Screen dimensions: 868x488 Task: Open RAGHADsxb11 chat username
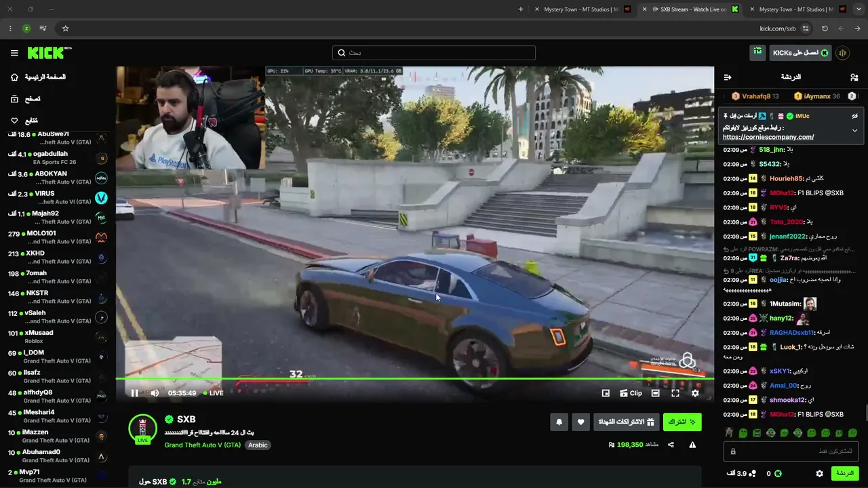[791, 333]
